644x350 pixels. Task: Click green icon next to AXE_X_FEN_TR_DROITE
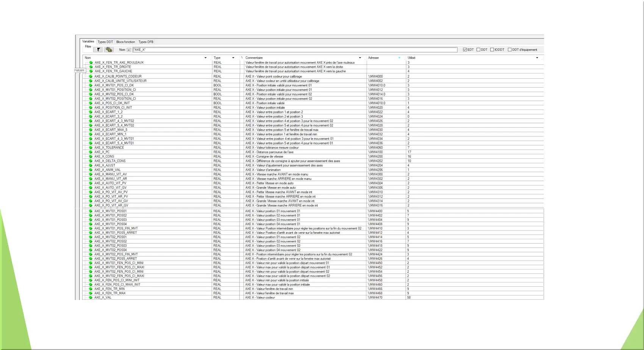[91, 67]
